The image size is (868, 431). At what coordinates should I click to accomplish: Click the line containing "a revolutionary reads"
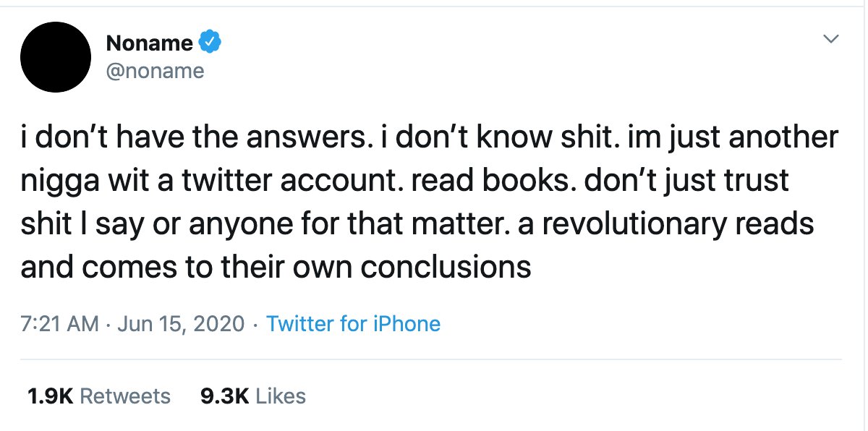417,225
